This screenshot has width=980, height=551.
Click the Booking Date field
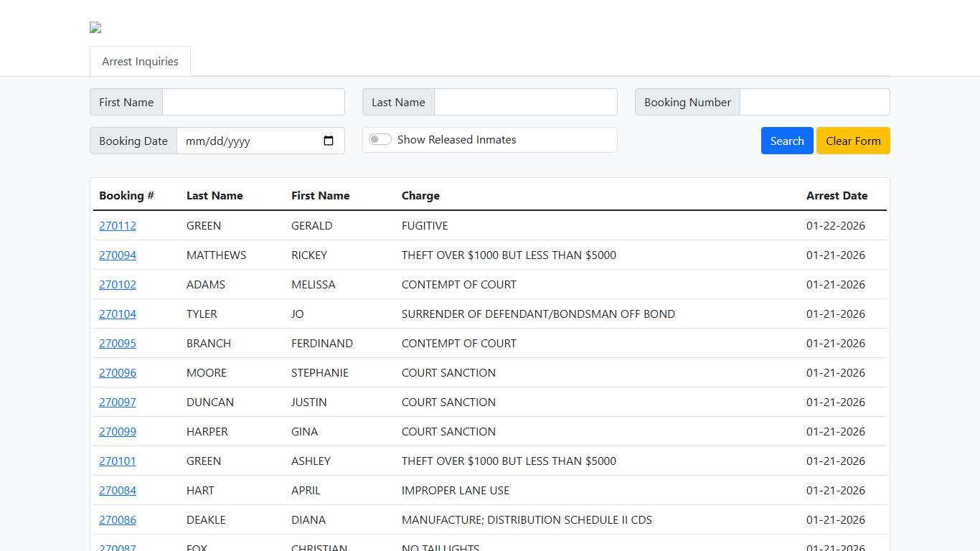point(251,141)
